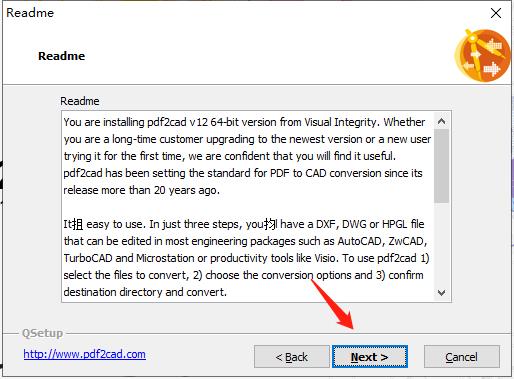Click the scrollbar track below the thumb

[441, 244]
